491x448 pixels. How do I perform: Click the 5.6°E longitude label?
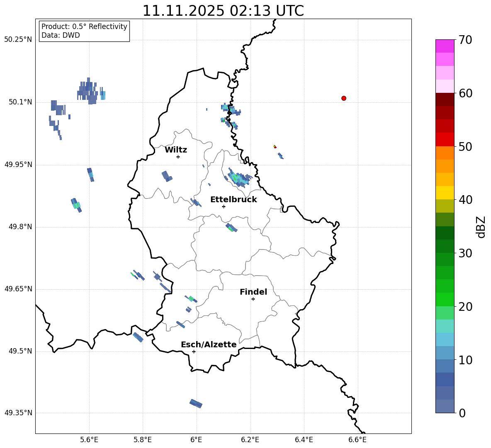pyautogui.click(x=89, y=440)
